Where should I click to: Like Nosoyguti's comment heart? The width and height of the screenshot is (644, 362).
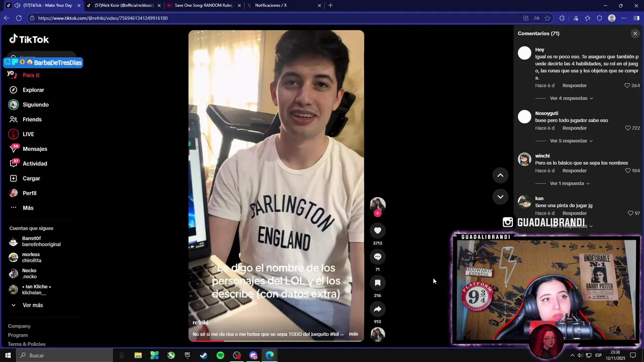pyautogui.click(x=627, y=128)
